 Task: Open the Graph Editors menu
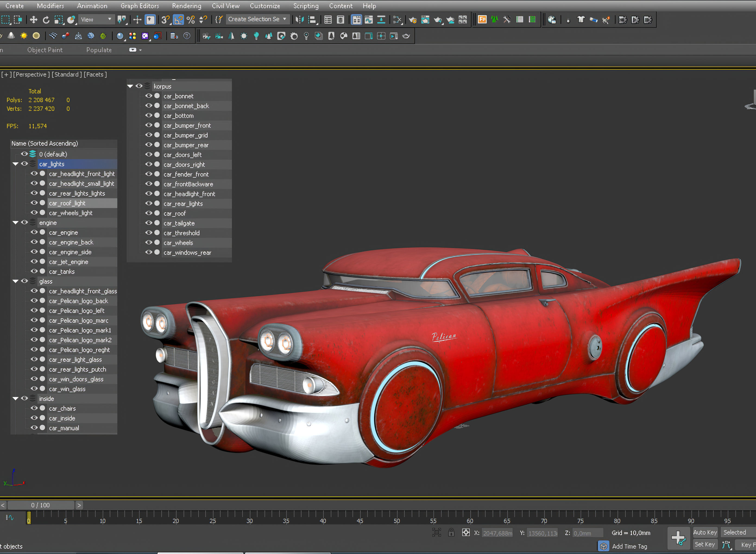click(140, 6)
